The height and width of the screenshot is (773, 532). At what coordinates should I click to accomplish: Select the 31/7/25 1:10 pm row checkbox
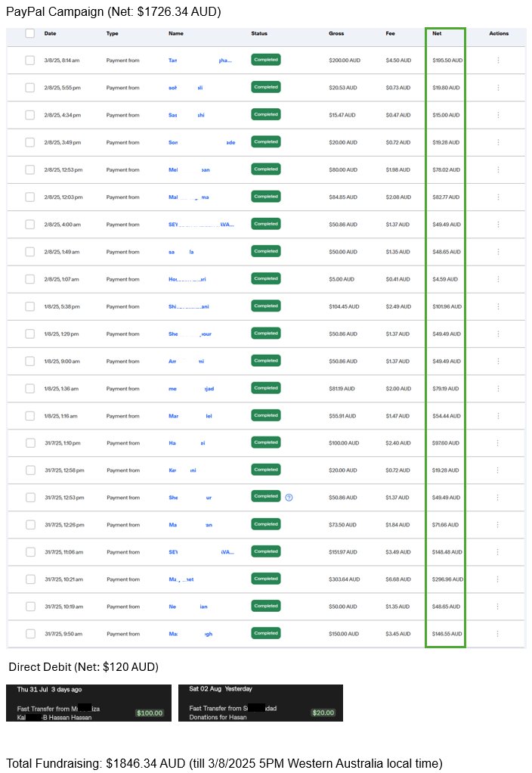pos(30,443)
